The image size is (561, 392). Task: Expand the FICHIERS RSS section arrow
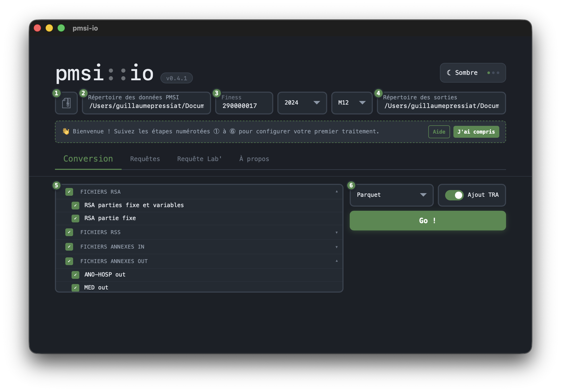point(336,233)
